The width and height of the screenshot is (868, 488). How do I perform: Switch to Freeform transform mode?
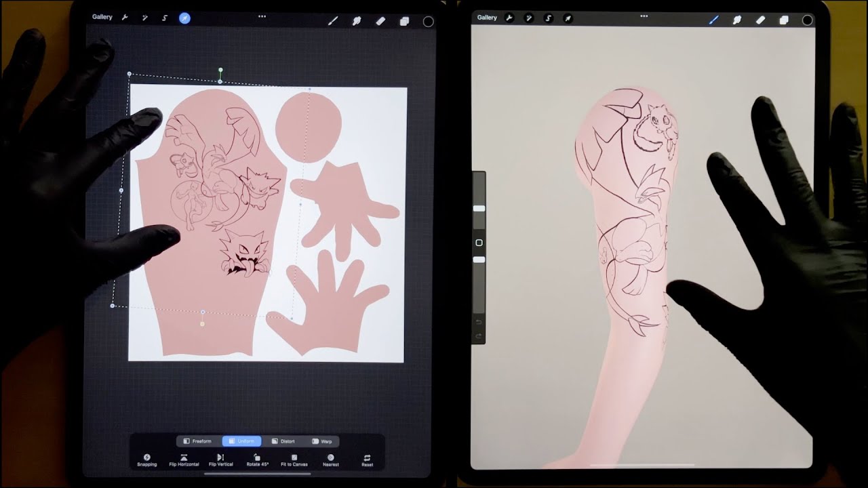pos(197,441)
